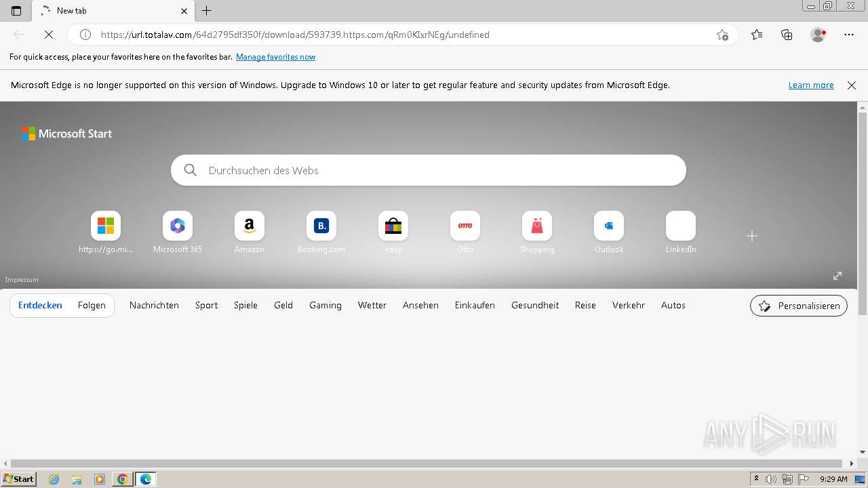
Task: Open a new tab with plus button
Action: [207, 11]
